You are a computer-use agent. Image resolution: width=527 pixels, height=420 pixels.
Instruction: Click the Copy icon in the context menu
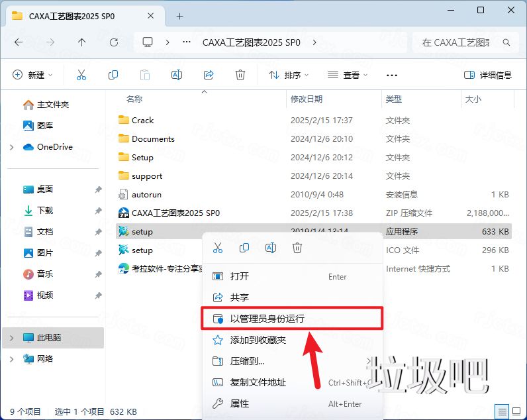(244, 248)
